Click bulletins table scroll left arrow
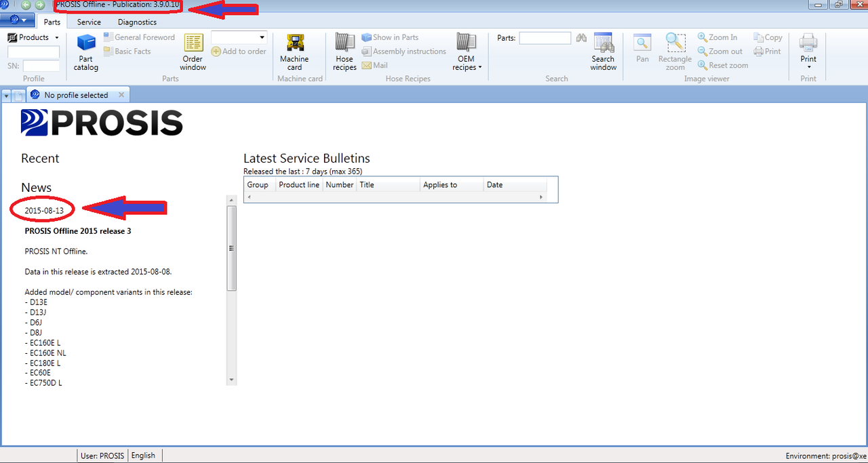The image size is (868, 463). coord(248,197)
